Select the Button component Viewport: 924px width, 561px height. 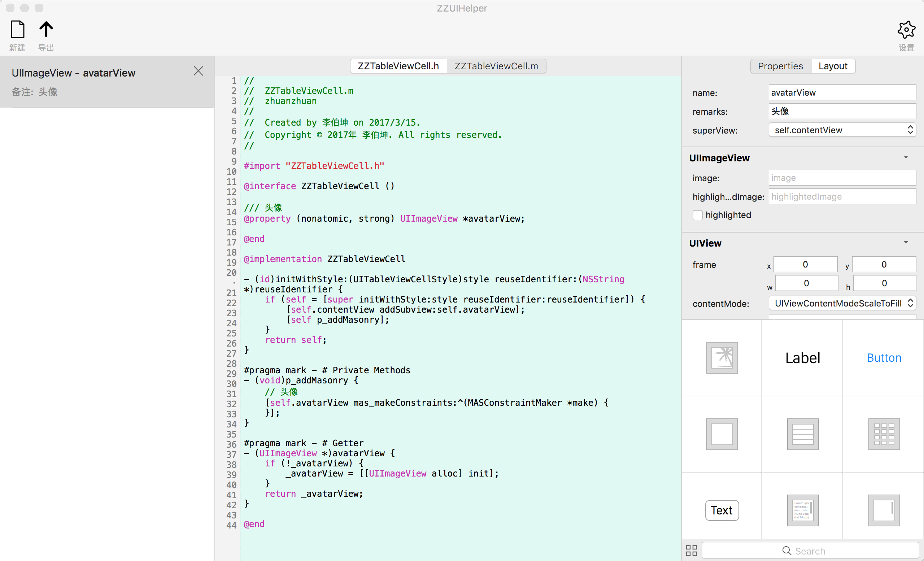884,358
